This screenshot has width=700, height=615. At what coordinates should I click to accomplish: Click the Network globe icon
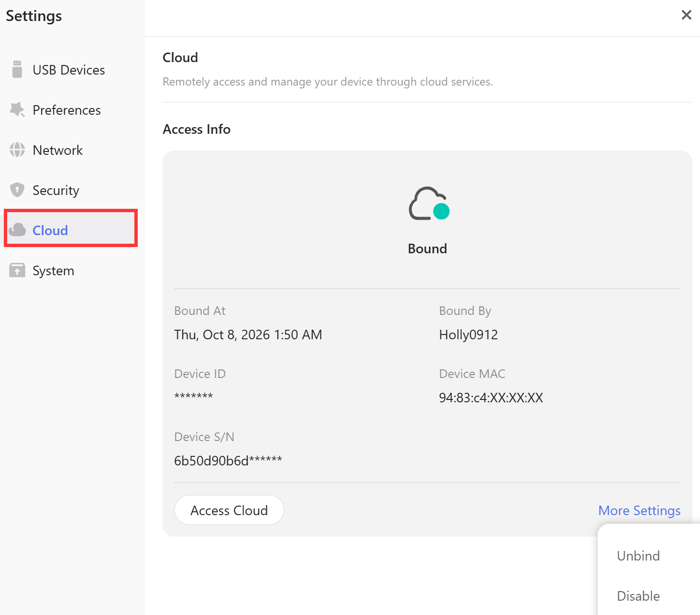[17, 150]
